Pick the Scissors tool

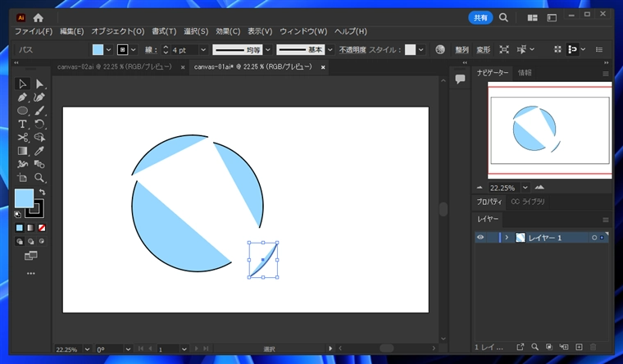pos(23,137)
